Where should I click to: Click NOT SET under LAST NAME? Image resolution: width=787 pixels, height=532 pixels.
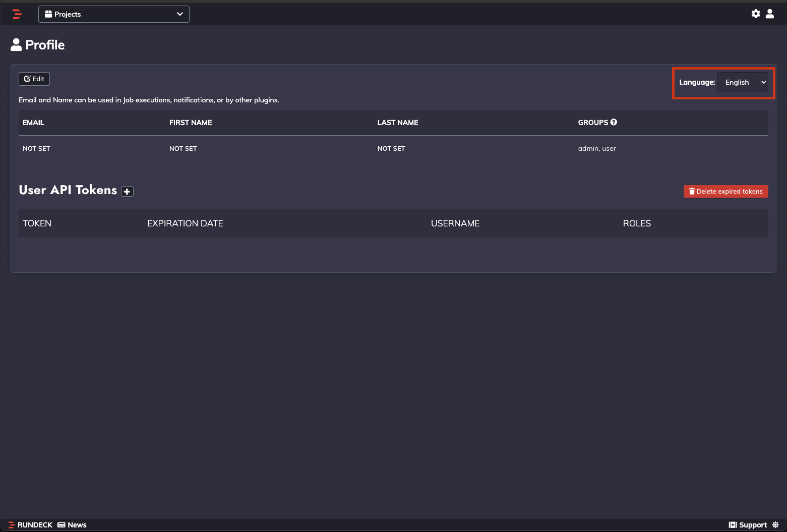click(391, 148)
